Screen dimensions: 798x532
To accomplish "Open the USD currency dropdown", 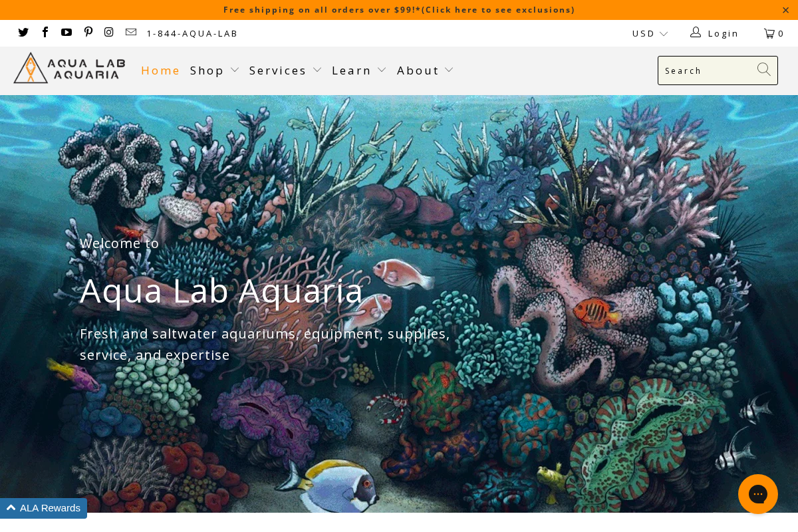I will [x=649, y=33].
